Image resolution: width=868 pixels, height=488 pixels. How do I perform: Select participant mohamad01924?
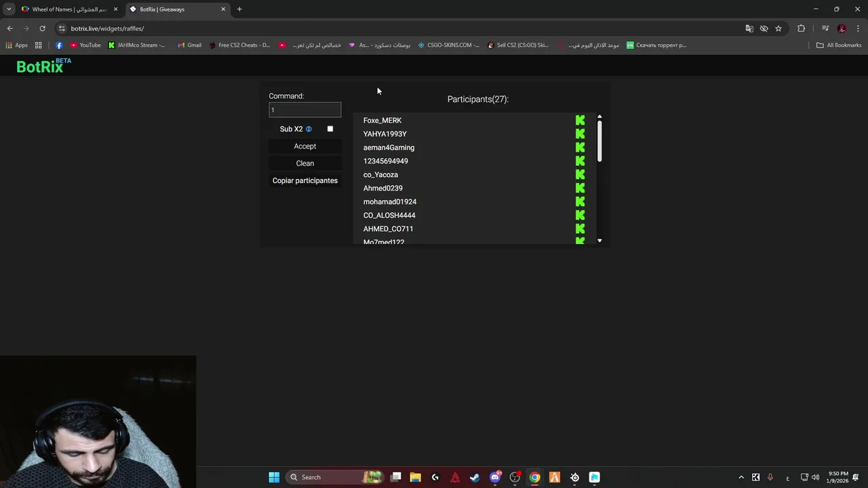click(390, 202)
